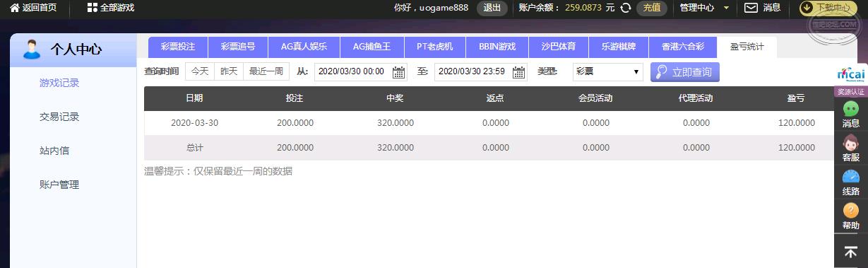Screen dimensions: 868x268
Task: Click the 个人中心 user avatar icon
Action: 32,49
